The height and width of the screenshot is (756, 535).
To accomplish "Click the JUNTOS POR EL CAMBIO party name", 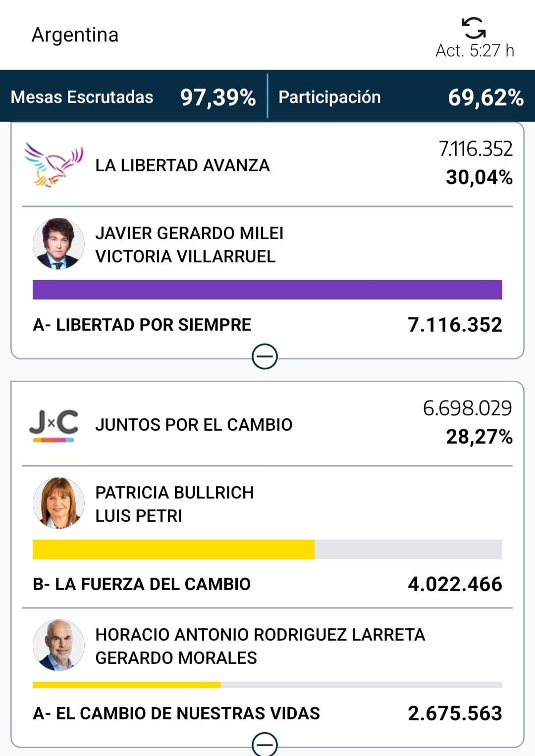I will click(194, 425).
